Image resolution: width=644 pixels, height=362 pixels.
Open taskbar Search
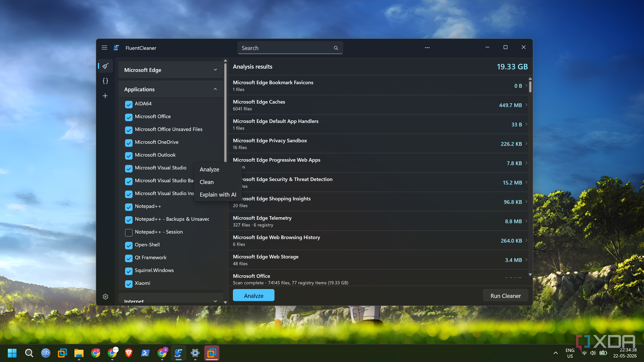tap(29, 353)
